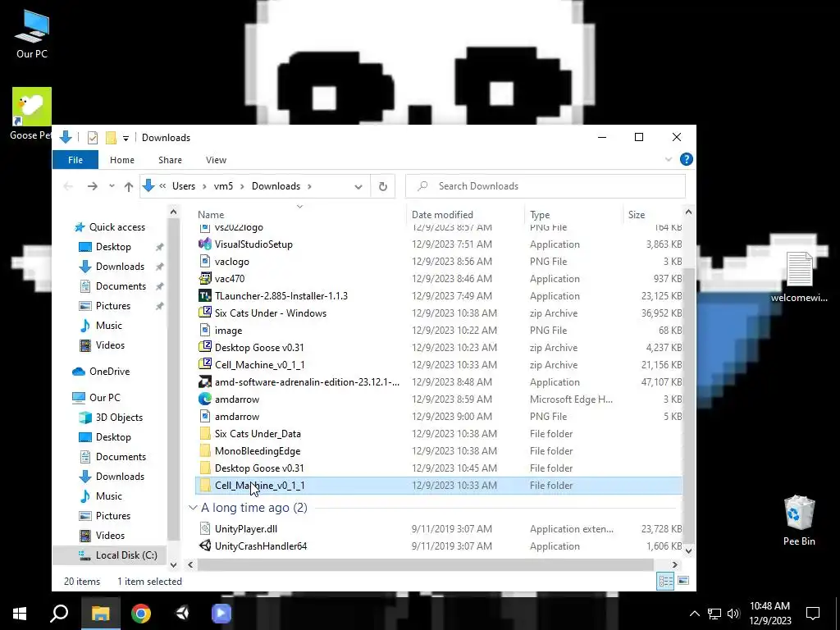Image resolution: width=840 pixels, height=630 pixels.
Task: Select the image PNG file
Action: click(x=440, y=331)
